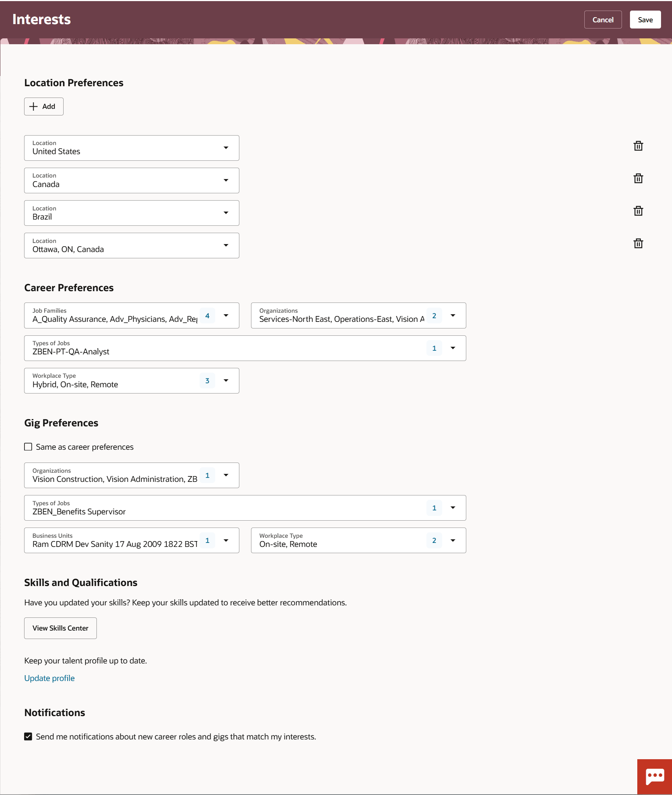Click the View Skills Center button
The height and width of the screenshot is (795, 672).
pos(60,628)
